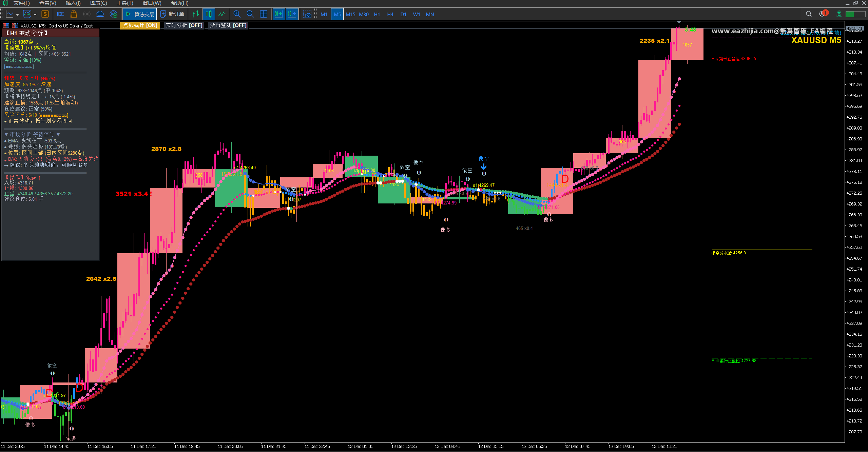
Task: Take a chart screenshot with camera icon
Action: tap(307, 14)
